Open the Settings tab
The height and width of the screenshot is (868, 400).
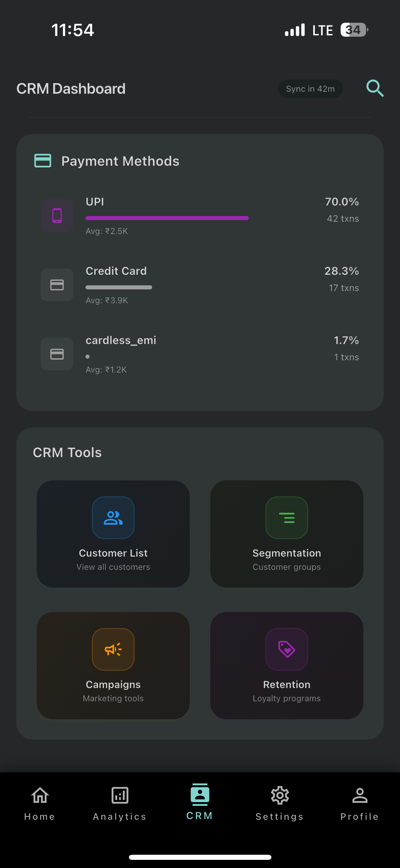[x=280, y=803]
